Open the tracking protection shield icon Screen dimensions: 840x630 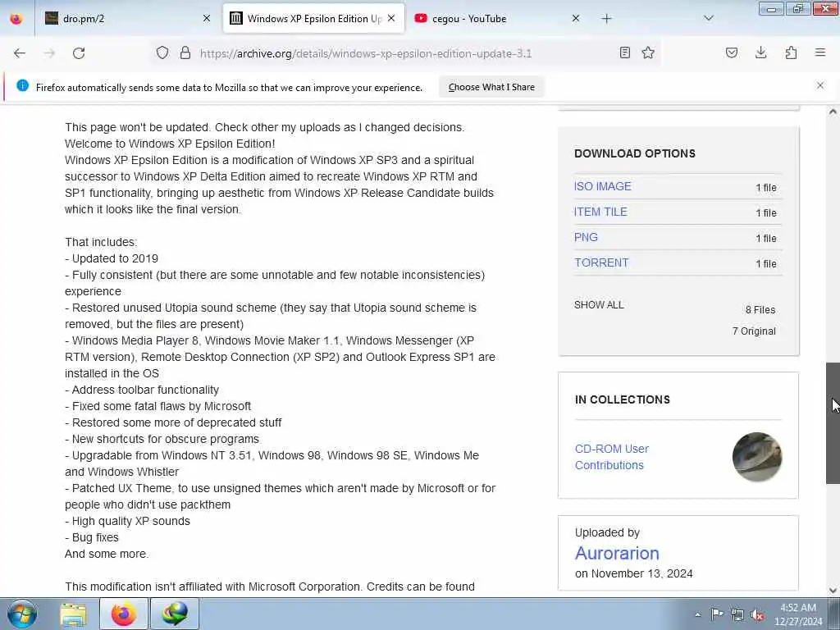pos(162,52)
